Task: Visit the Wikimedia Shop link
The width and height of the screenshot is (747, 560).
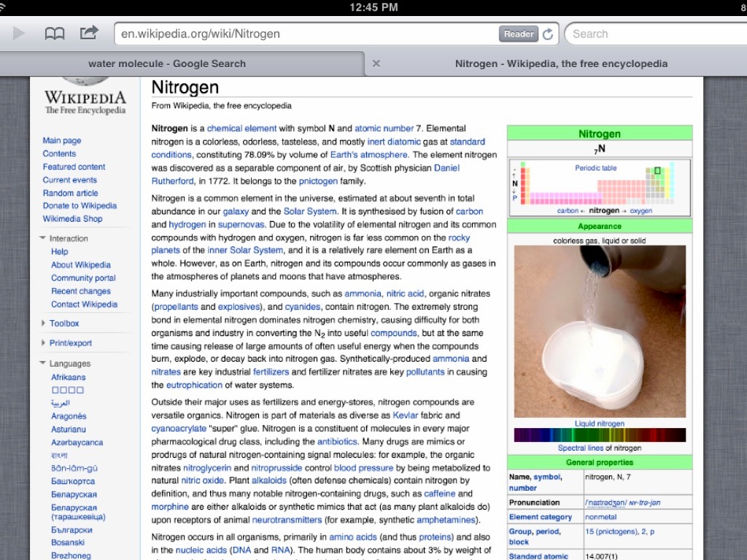Action: (72, 219)
